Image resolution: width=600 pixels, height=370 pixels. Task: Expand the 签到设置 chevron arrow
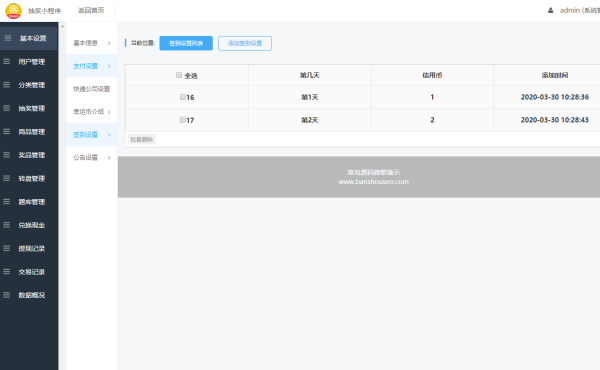pyautogui.click(x=109, y=135)
